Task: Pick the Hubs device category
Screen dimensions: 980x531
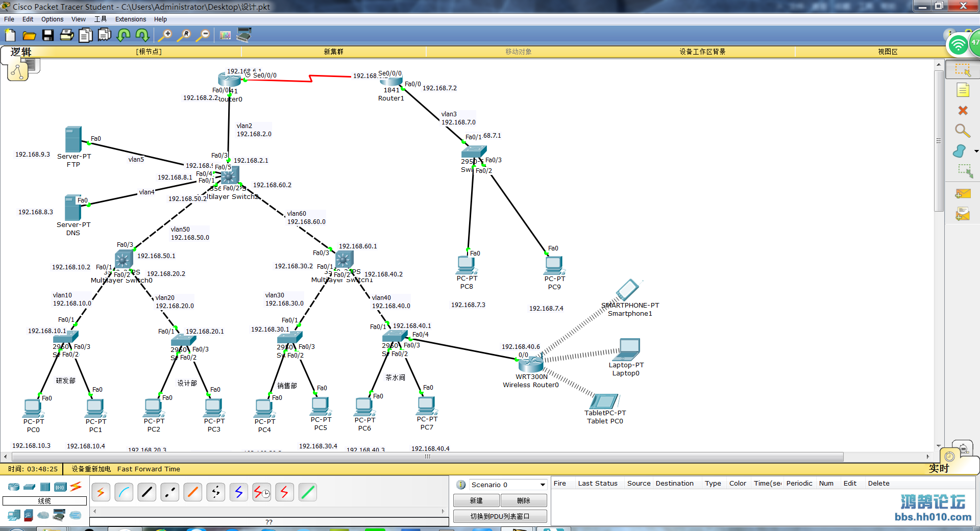Action: [45, 487]
